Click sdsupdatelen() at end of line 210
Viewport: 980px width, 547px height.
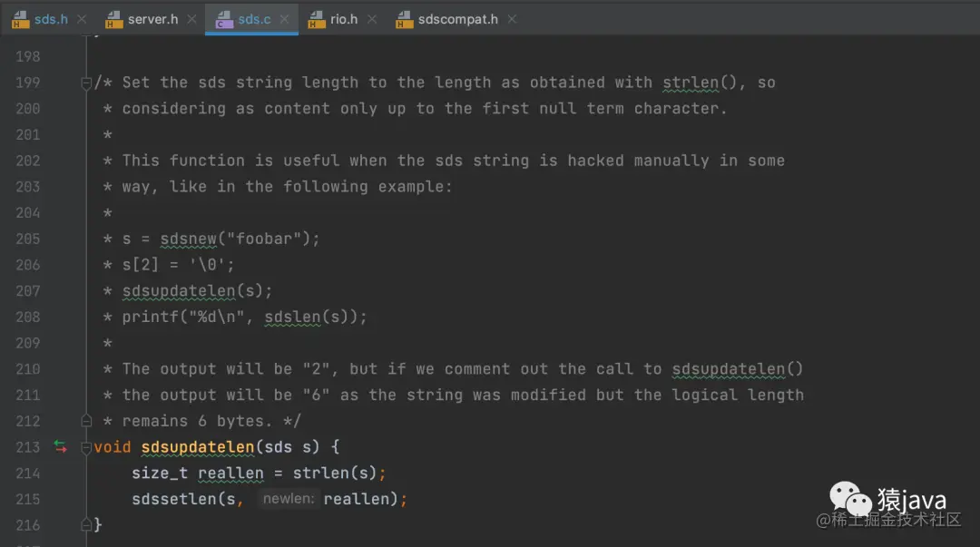coord(738,369)
